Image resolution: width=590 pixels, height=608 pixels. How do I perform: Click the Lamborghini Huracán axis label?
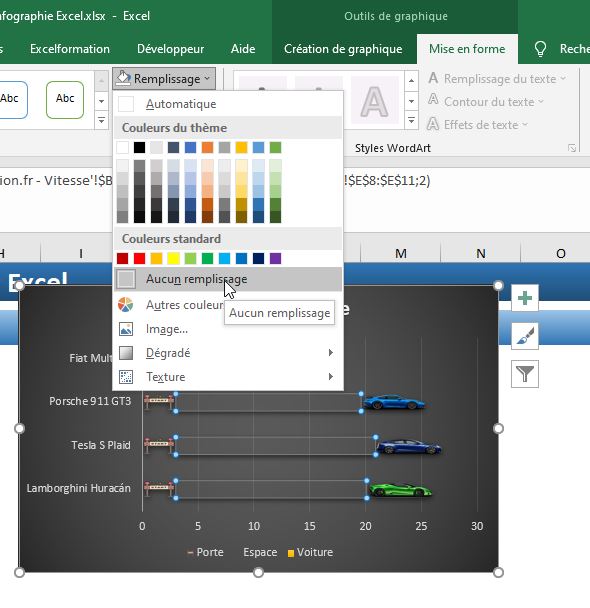78,488
